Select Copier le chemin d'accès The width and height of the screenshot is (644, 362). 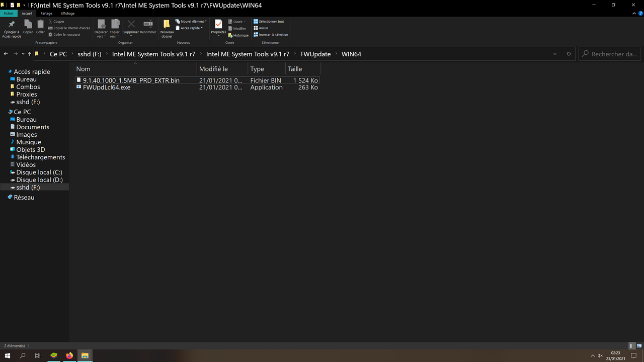[x=69, y=28]
